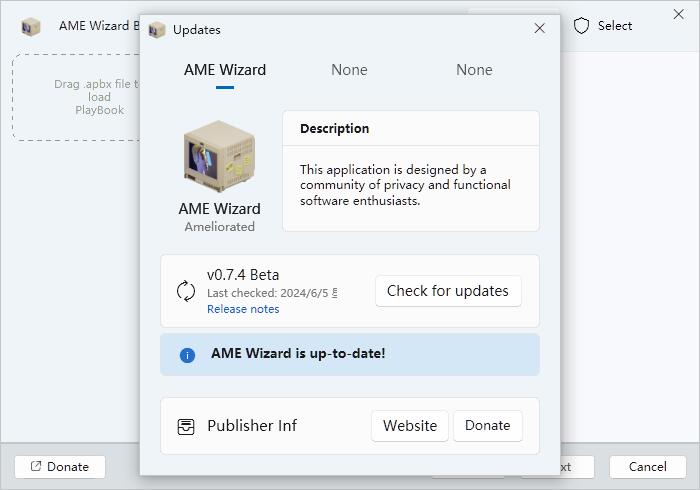Click the Description heading

334,129
